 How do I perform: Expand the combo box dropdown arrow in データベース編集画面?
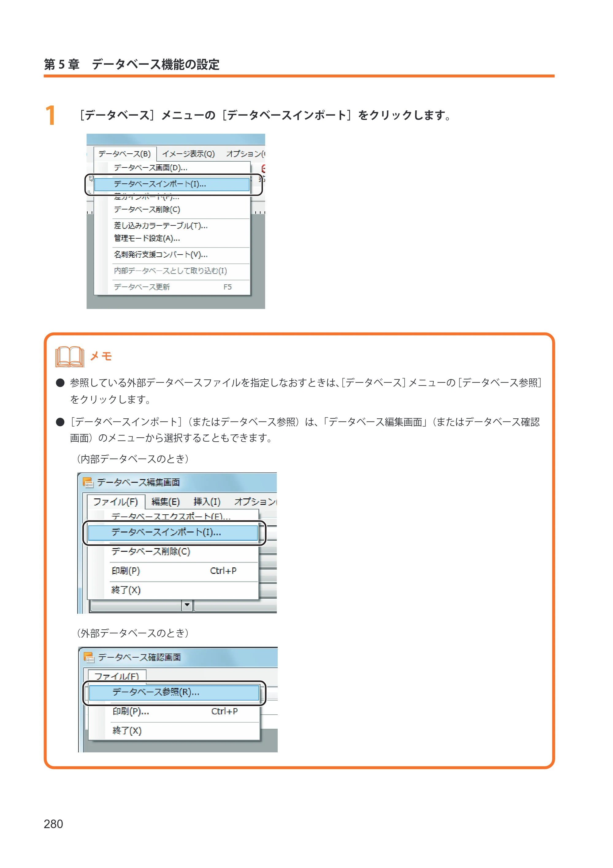tap(187, 605)
